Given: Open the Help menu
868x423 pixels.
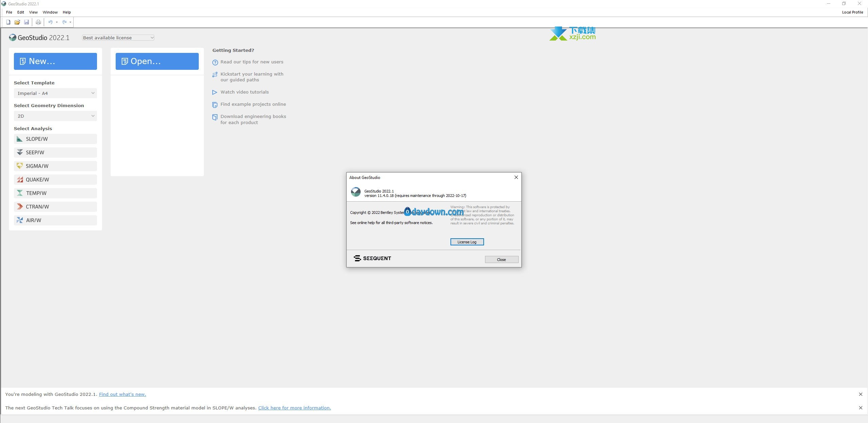Looking at the screenshot, I should (66, 12).
